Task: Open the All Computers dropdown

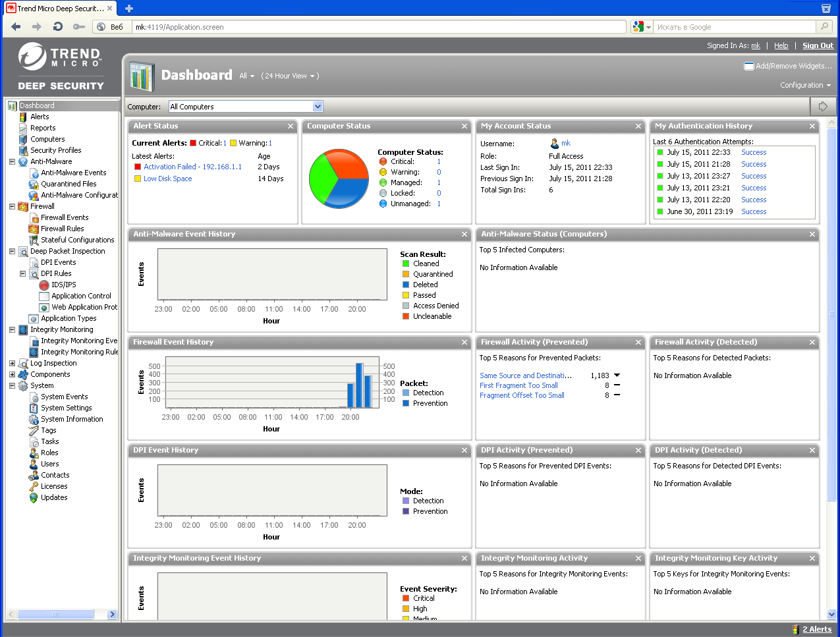Action: [318, 107]
